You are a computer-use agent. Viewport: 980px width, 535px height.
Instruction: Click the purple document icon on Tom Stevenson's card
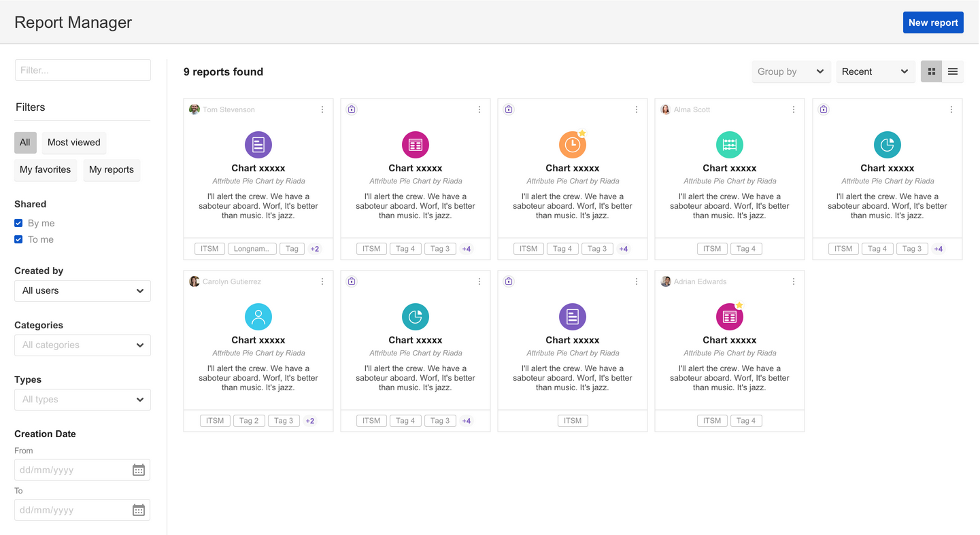pos(258,145)
